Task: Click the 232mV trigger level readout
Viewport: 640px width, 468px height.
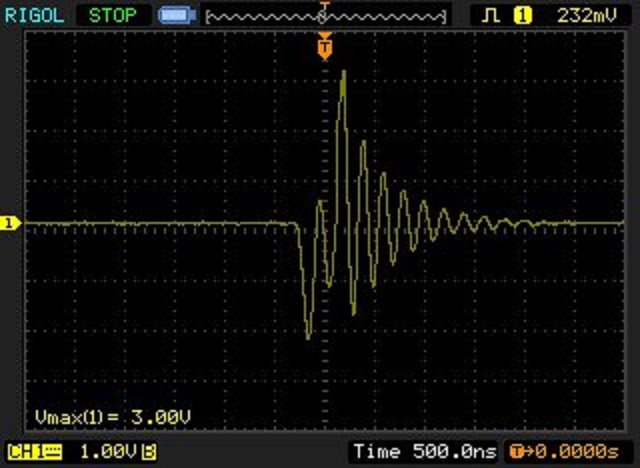Action: click(x=587, y=16)
